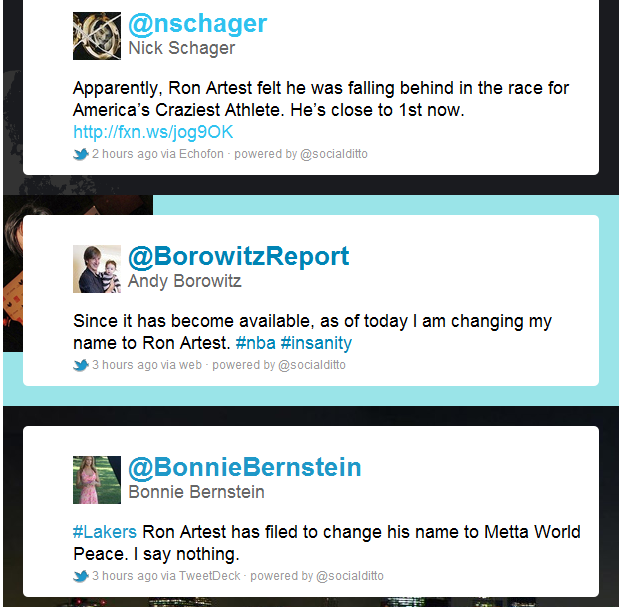The height and width of the screenshot is (607, 621).
Task: Click Nick Schager's profile avatar
Action: 97,35
